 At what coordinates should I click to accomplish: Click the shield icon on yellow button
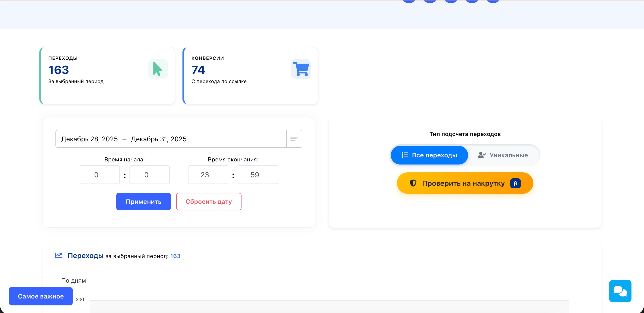[x=413, y=183]
